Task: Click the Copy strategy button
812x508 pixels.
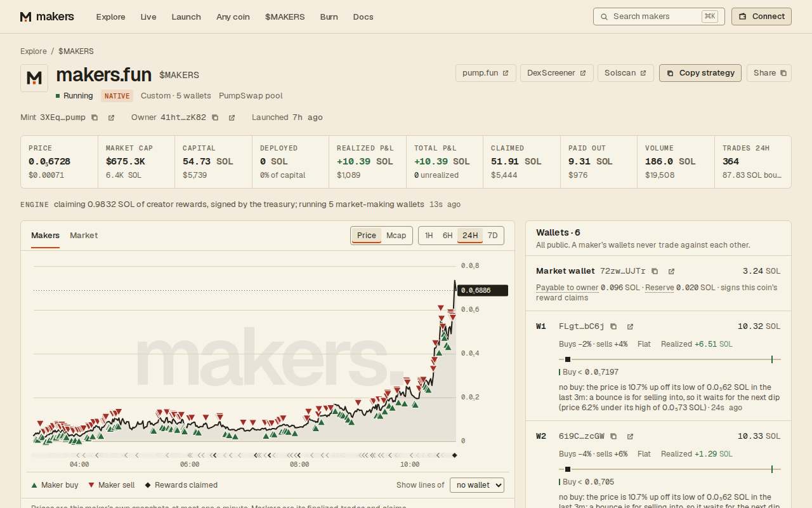Action: (700, 73)
